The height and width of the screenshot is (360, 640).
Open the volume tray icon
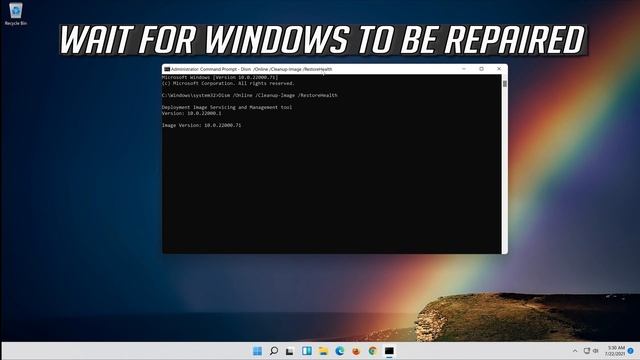(596, 351)
